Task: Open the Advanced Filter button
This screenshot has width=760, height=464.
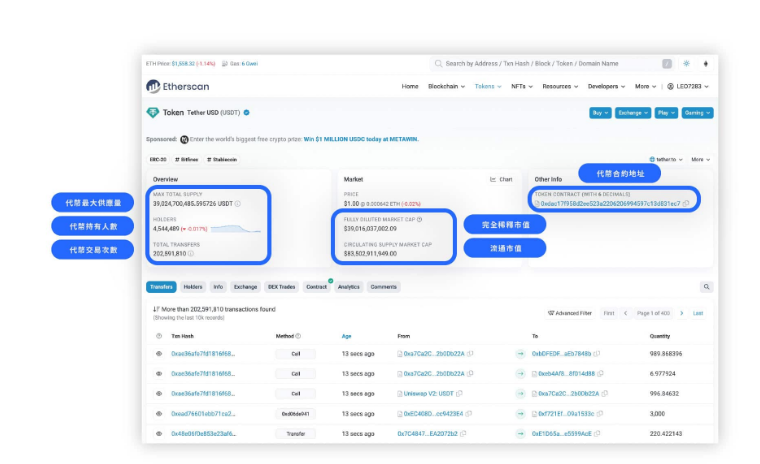Action: click(x=570, y=313)
